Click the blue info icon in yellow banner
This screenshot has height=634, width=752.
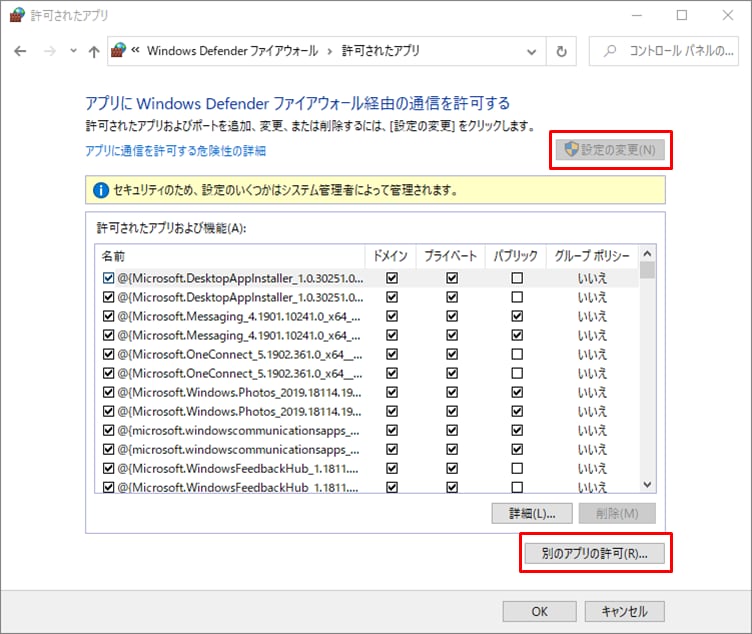coord(101,190)
